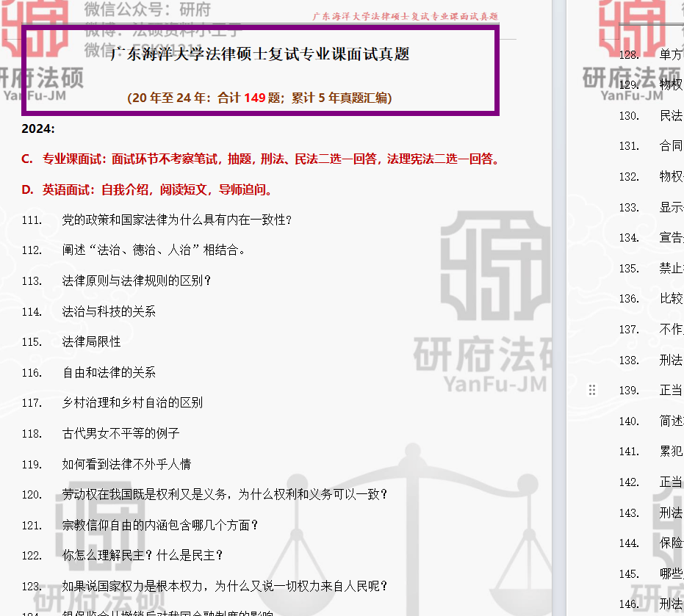The image size is (684, 616).
Task: Click question 120 劳动权在我国既是权利又是义务
Action: pyautogui.click(x=205, y=494)
